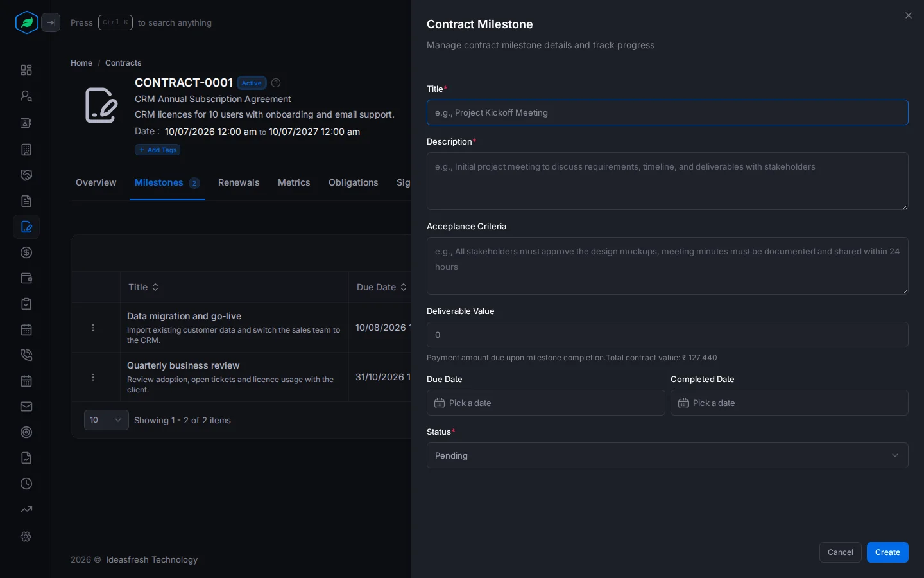Open the settings gear sidebar icon
This screenshot has height=578, width=924.
pos(26,536)
